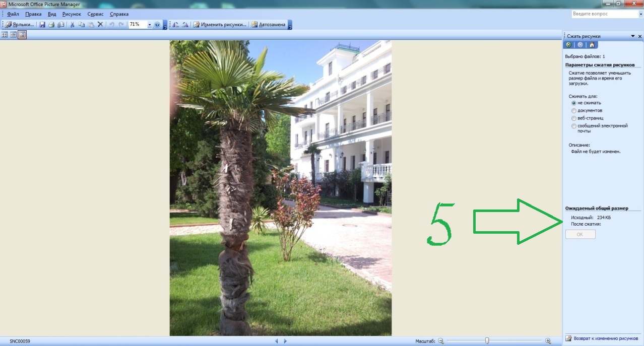This screenshot has width=644, height=346.
Task: Click the Cut (scissors) icon
Action: tap(72, 24)
